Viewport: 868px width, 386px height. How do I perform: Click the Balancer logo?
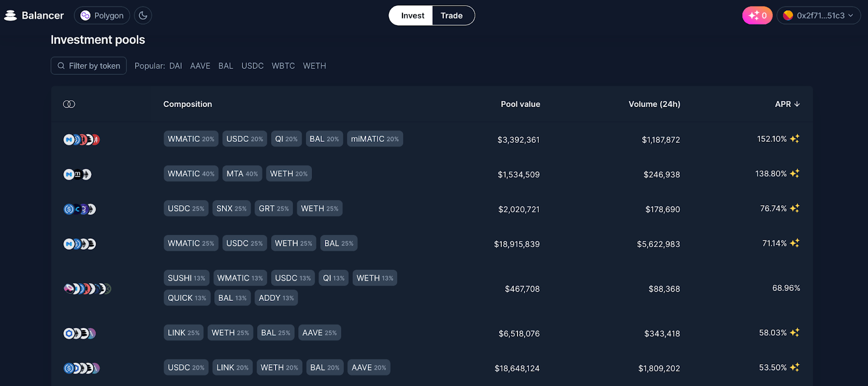pyautogui.click(x=34, y=16)
